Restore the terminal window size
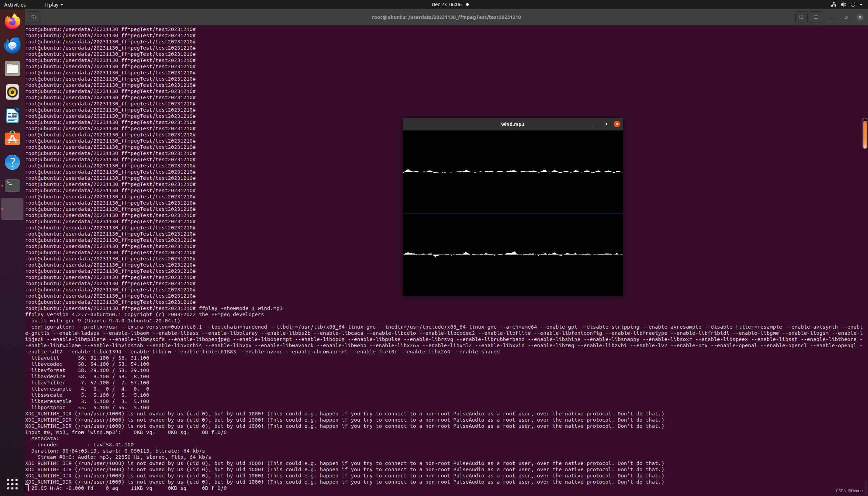This screenshot has width=868, height=496. pos(846,17)
